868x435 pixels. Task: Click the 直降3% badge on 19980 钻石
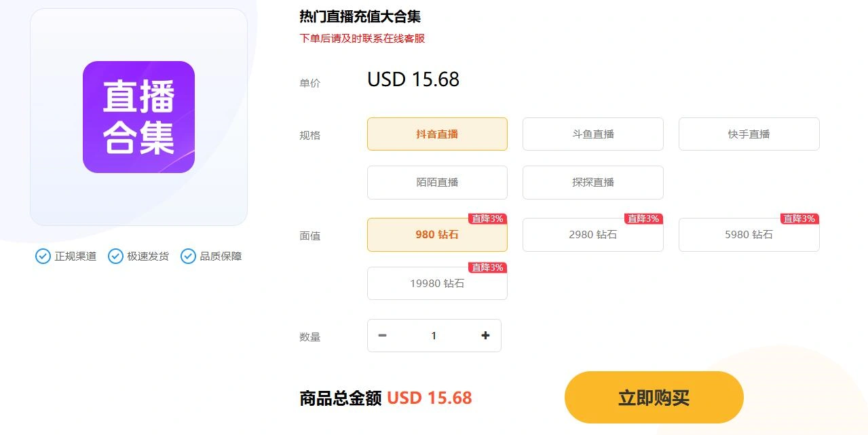487,267
